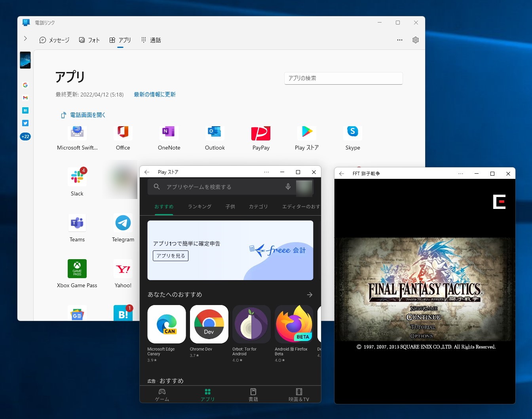The height and width of the screenshot is (419, 532).
Task: Open Hatena Bookmark app in the grid
Action: [x=123, y=313]
